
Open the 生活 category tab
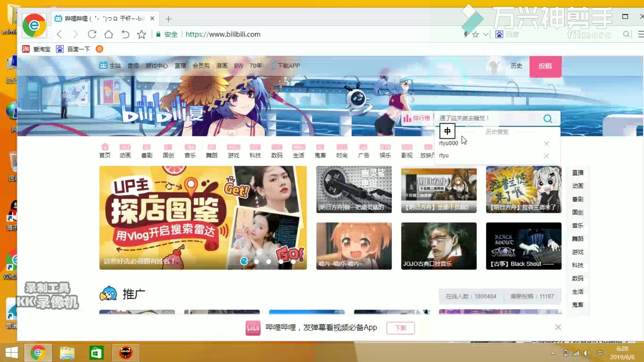click(x=299, y=151)
